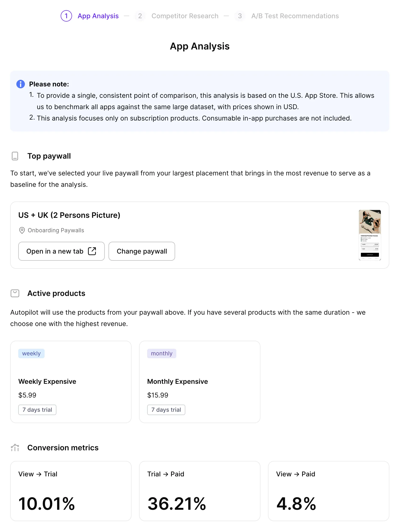Click the step 2 number circle
Image resolution: width=409 pixels, height=532 pixels.
[140, 16]
